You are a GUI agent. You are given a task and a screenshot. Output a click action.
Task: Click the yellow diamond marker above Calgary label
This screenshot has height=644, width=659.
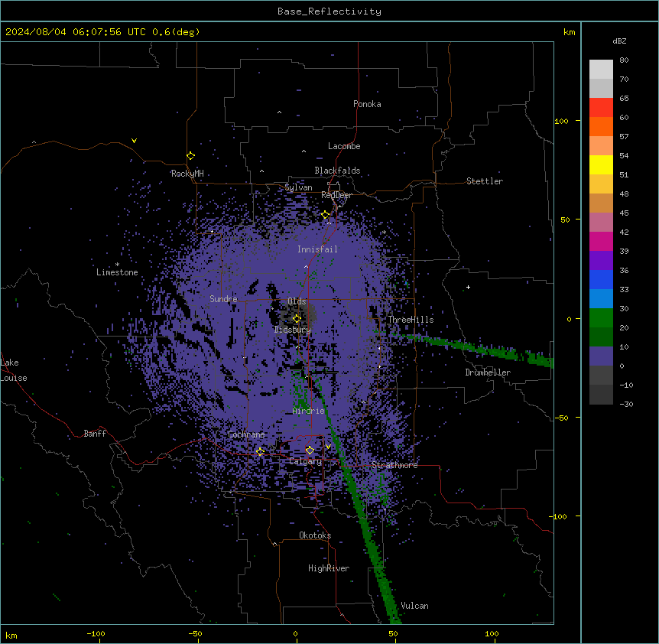[310, 450]
